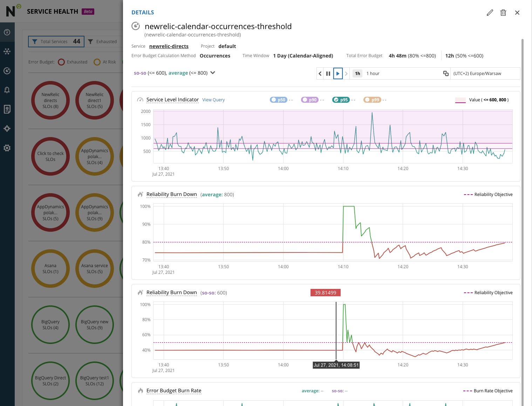Open the reports sidebar icon
This screenshot has height=406, width=532.
tap(7, 109)
